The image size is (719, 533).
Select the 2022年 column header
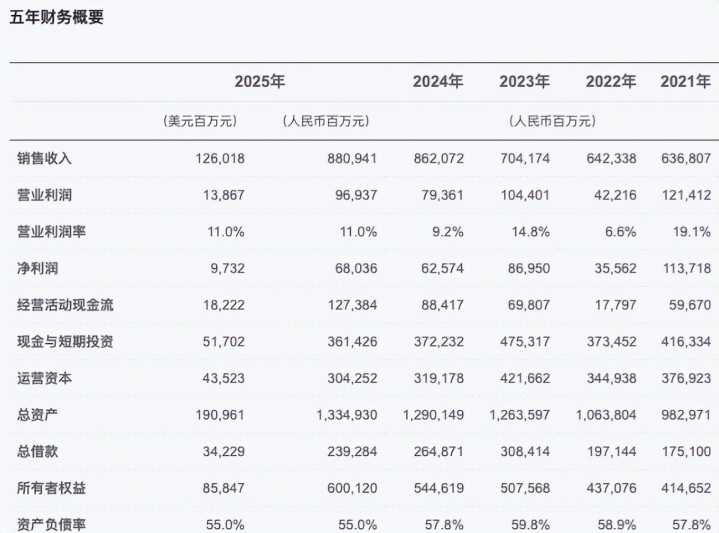611,81
